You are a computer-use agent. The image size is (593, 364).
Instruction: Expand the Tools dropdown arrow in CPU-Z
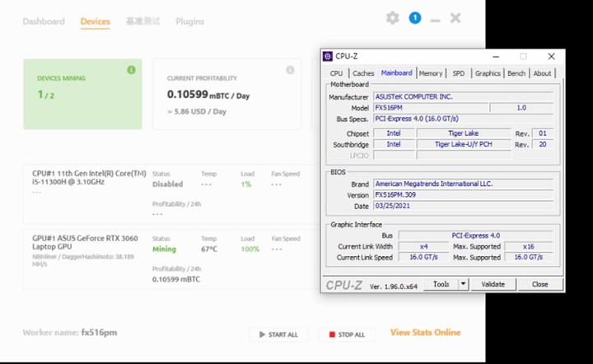point(464,284)
